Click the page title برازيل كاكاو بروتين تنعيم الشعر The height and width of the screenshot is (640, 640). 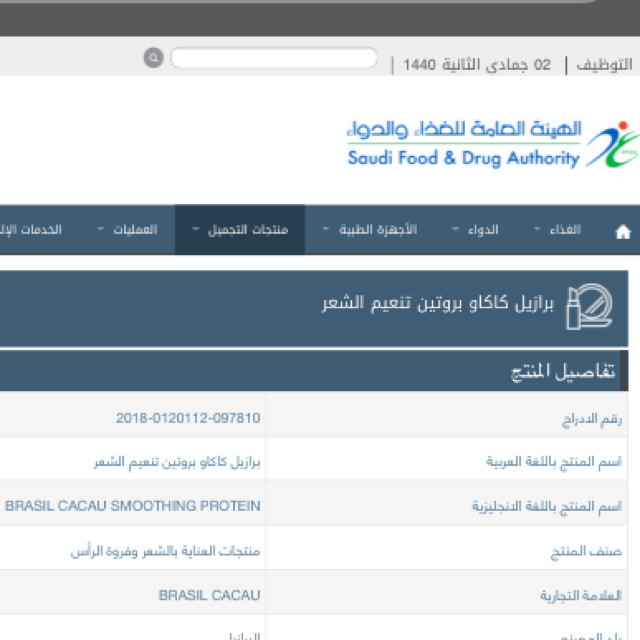(438, 303)
